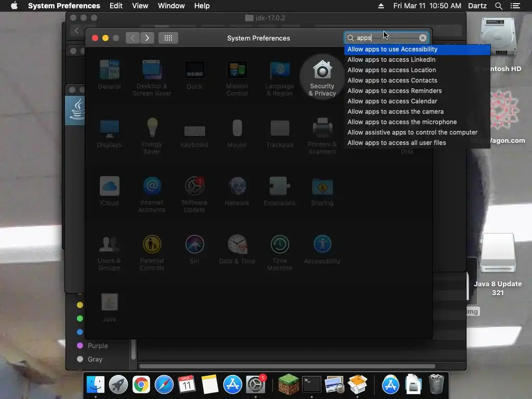
Task: Open Printers & Scanners preferences
Action: tap(322, 136)
